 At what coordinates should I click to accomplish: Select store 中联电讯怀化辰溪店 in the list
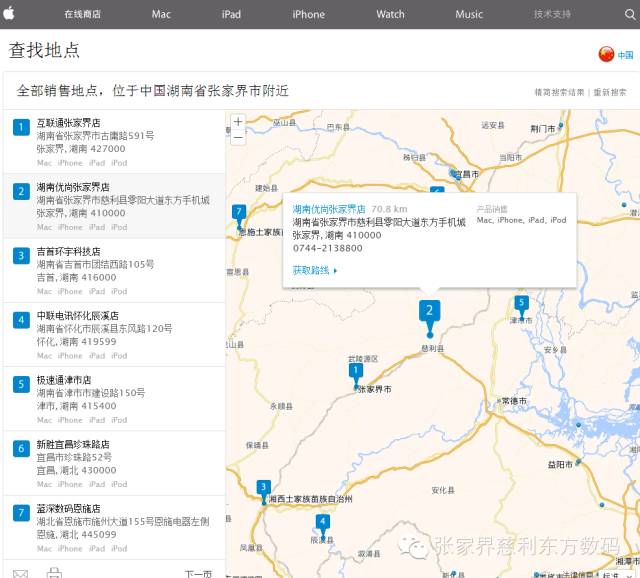[x=114, y=334]
